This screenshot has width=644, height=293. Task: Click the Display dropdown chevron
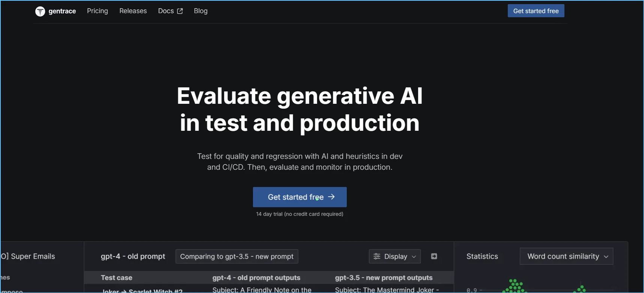click(x=414, y=257)
